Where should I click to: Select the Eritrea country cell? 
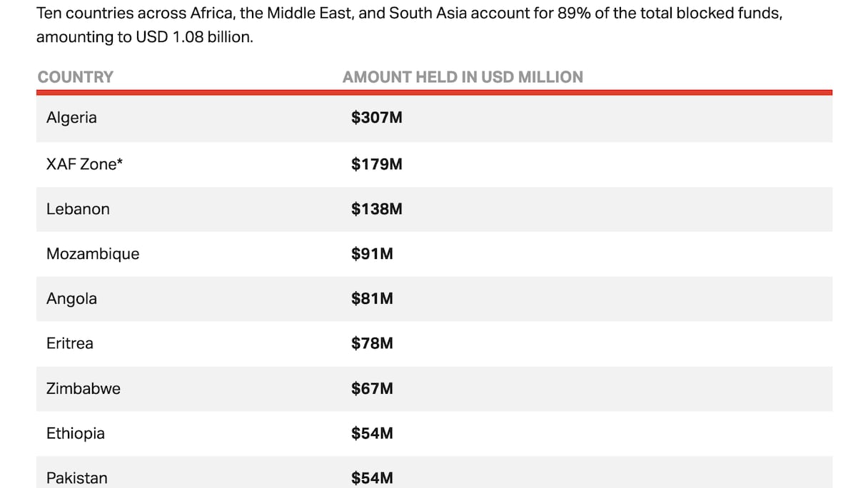point(70,343)
